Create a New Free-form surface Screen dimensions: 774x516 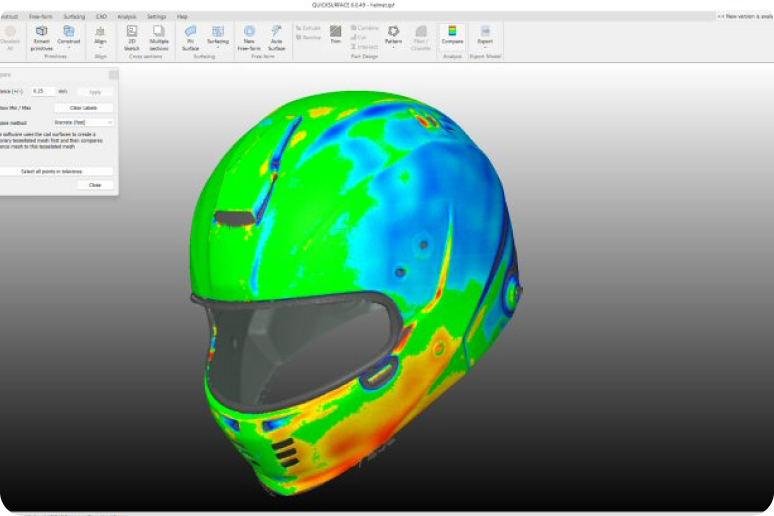[x=249, y=36]
